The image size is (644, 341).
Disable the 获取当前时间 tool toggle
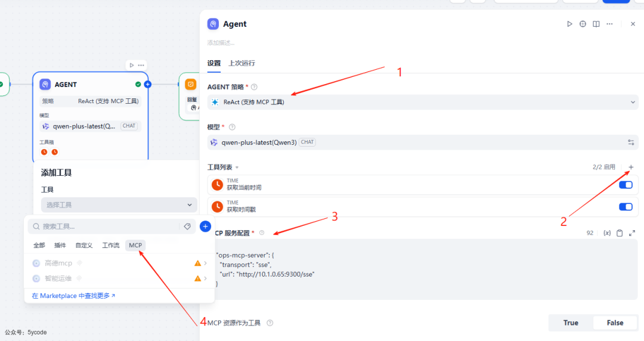[x=626, y=185]
